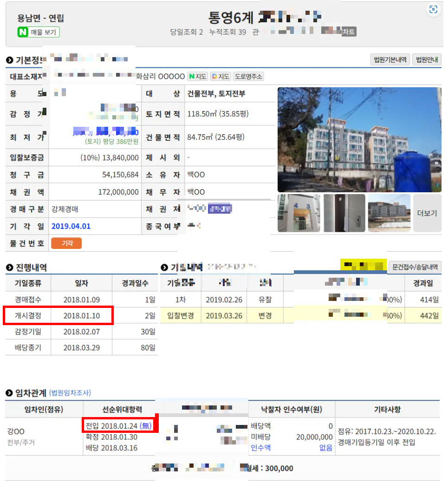Open the Naver 지도 map button
The width and height of the screenshot is (448, 483).
click(x=197, y=76)
